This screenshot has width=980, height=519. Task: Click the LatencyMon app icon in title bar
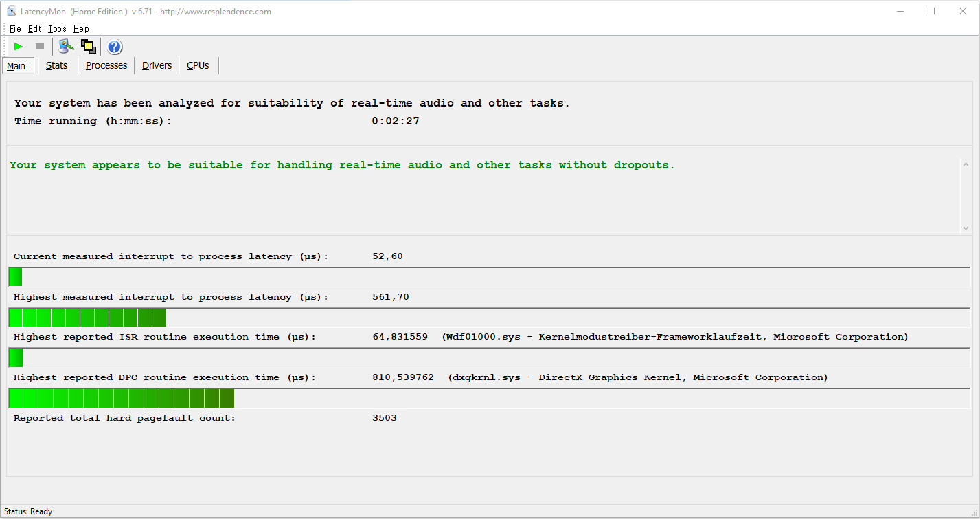[x=12, y=11]
